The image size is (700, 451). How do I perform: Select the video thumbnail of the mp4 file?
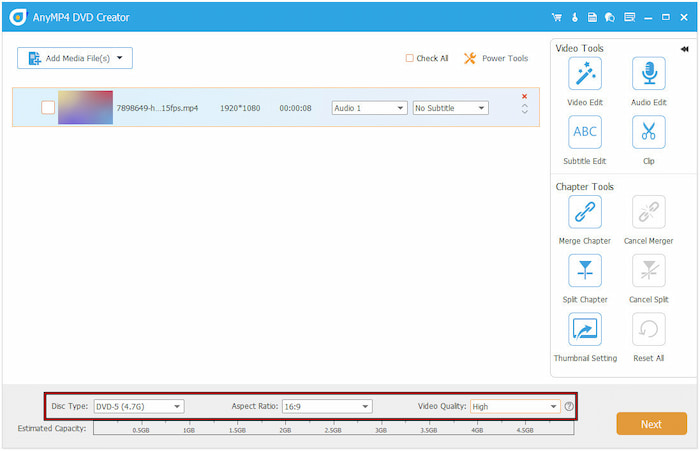tap(85, 108)
